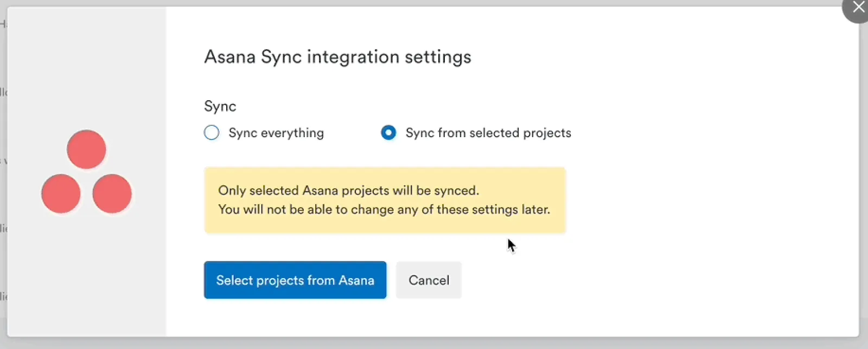
Task: Close the dialog with the X icon
Action: 858,8
